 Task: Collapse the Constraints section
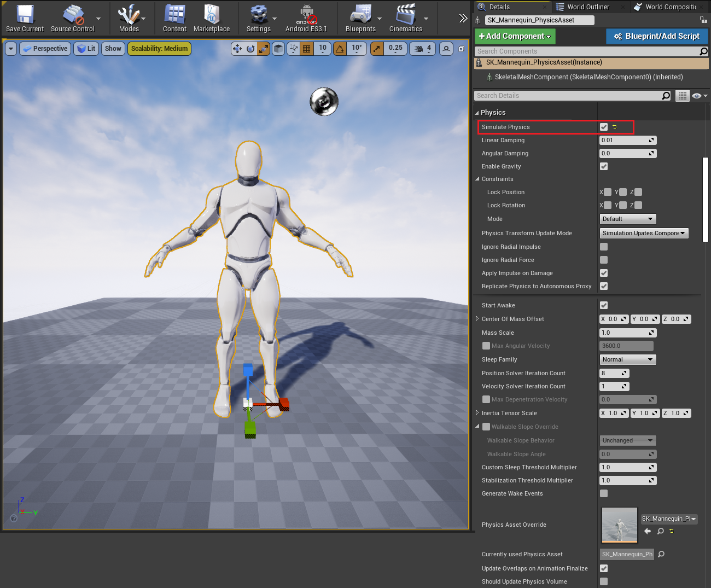(x=477, y=179)
